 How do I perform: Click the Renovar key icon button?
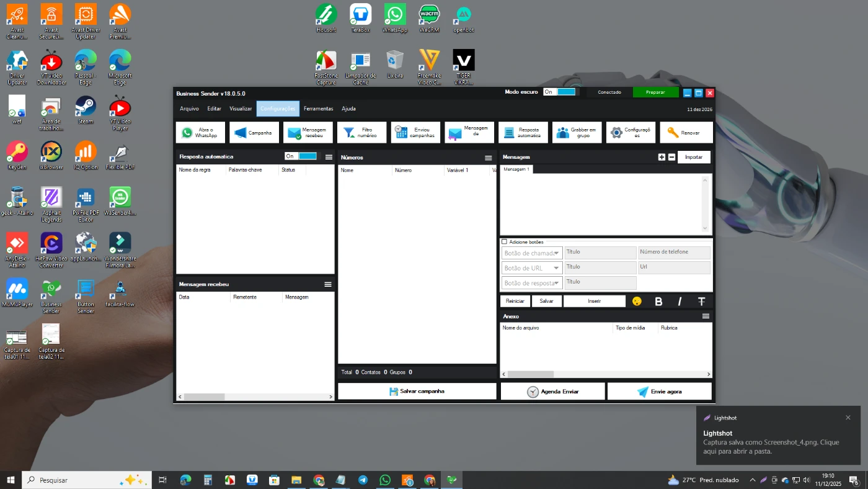click(686, 133)
